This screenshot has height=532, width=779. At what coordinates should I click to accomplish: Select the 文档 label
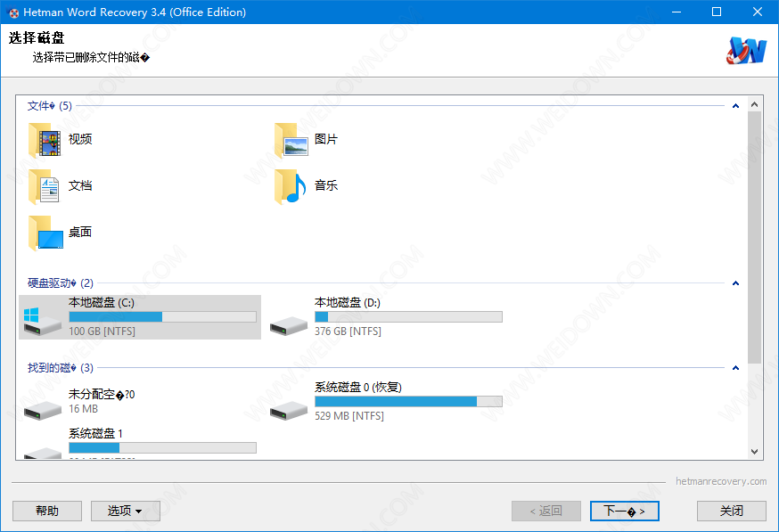pos(80,185)
